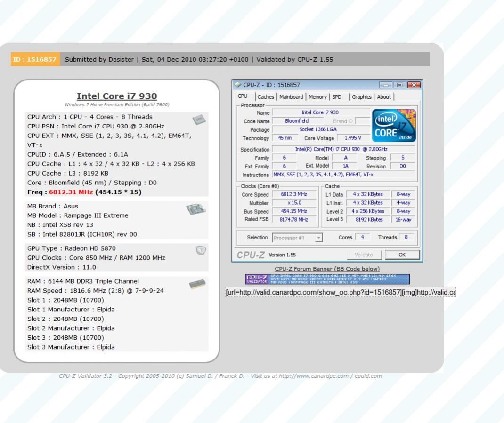Screen dimensions: 504x423
Task: Open the CPU-Z Validator forum banner image
Action: click(x=327, y=279)
